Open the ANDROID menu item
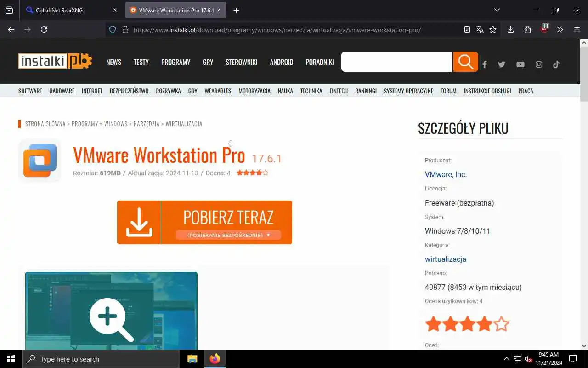 coord(282,62)
